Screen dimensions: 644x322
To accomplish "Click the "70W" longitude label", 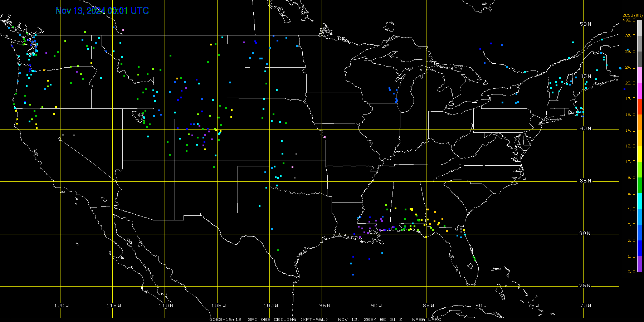I will pyautogui.click(x=586, y=306).
